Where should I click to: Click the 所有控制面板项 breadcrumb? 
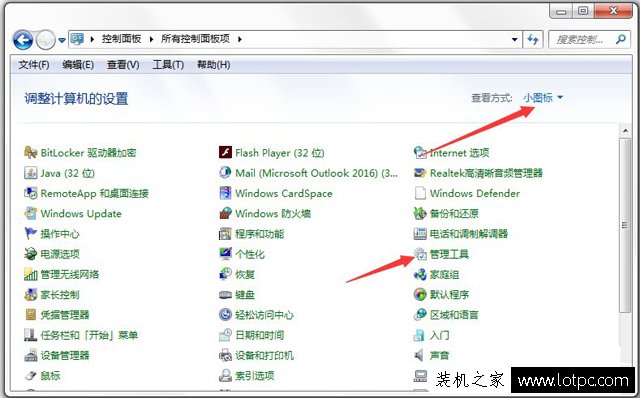point(195,39)
